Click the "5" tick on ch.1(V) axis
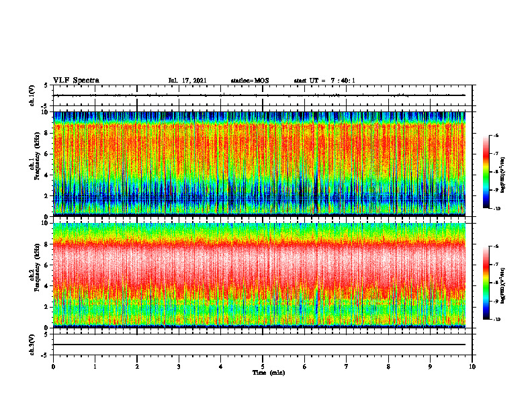 click(x=46, y=85)
